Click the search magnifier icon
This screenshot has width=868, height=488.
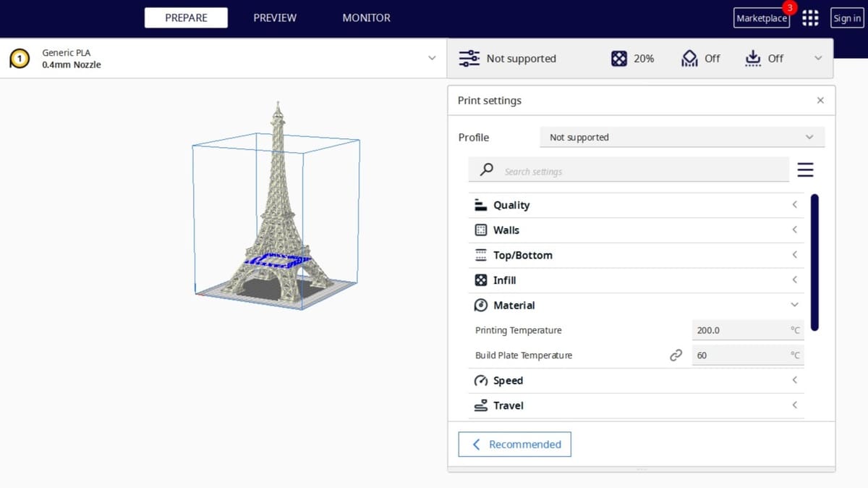[487, 169]
